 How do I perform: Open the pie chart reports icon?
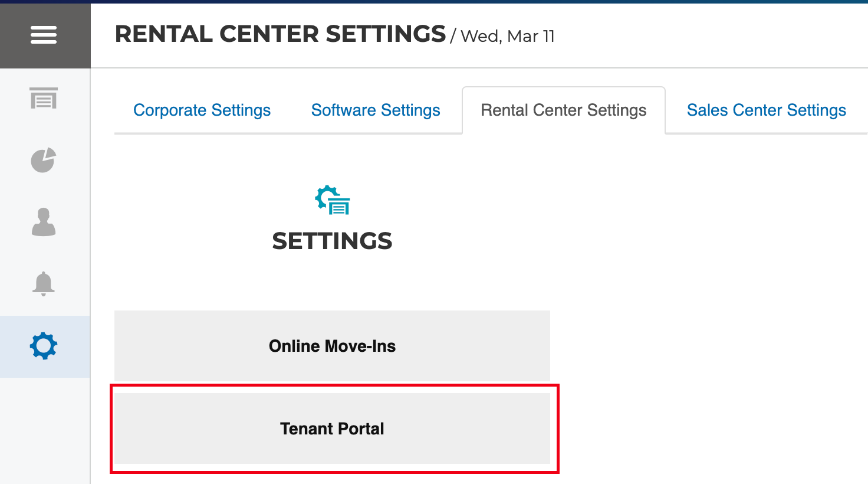coord(44,160)
